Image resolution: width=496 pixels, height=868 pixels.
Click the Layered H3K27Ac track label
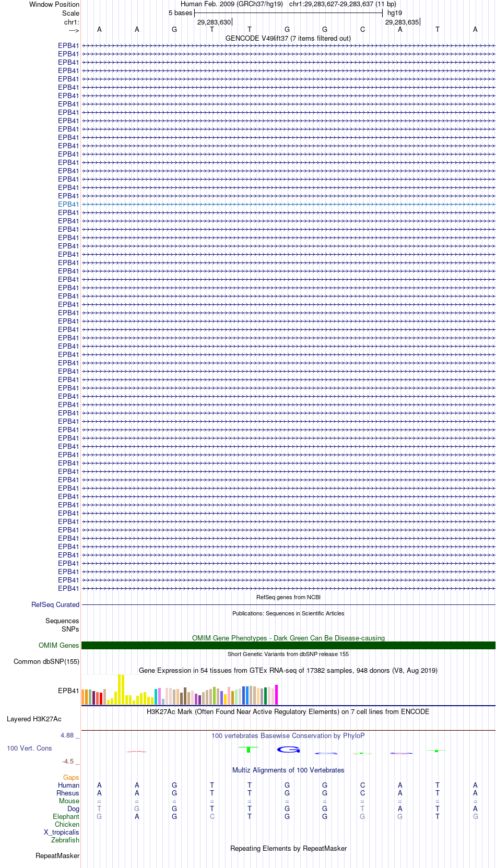[34, 719]
